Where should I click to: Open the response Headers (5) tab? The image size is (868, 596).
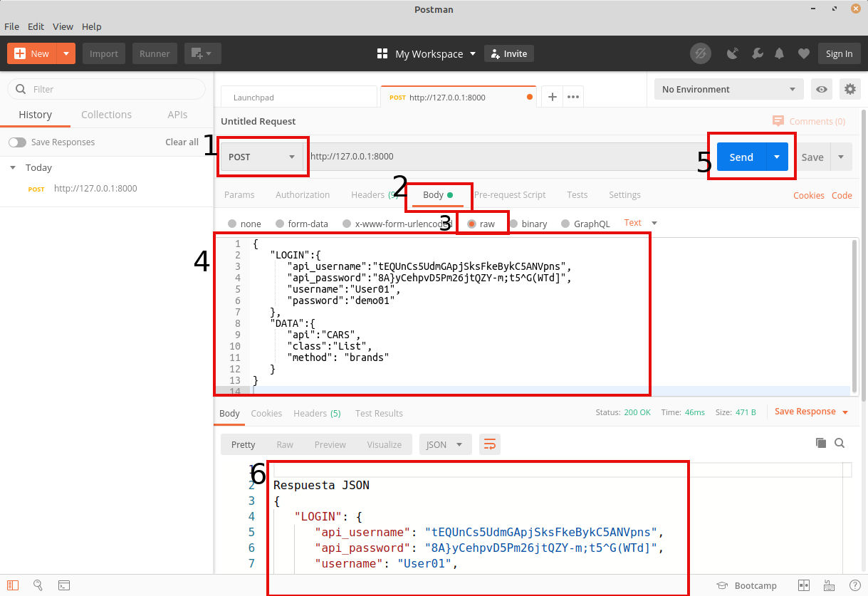point(317,413)
